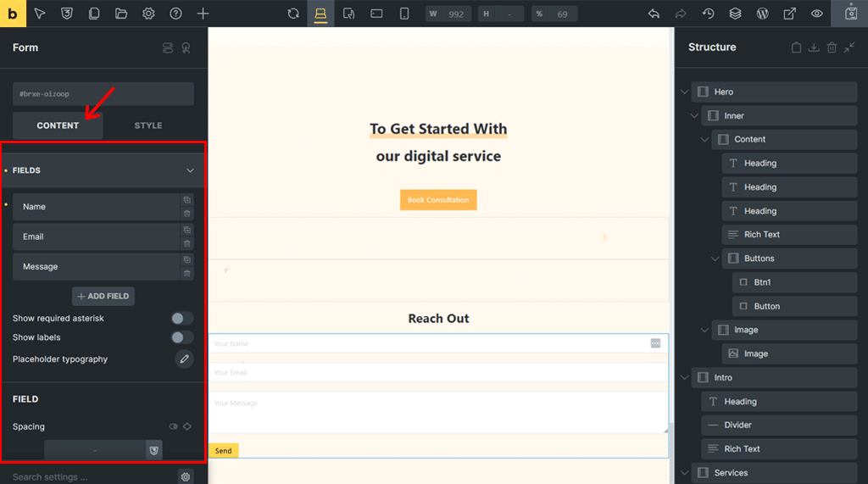Open the Message field item
The height and width of the screenshot is (484, 868).
pos(95,266)
